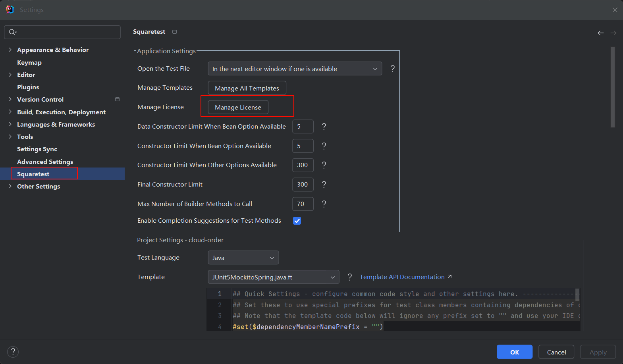Open help for Final Constructor Limit
Screen dimensions: 623x364
[x=324, y=185]
